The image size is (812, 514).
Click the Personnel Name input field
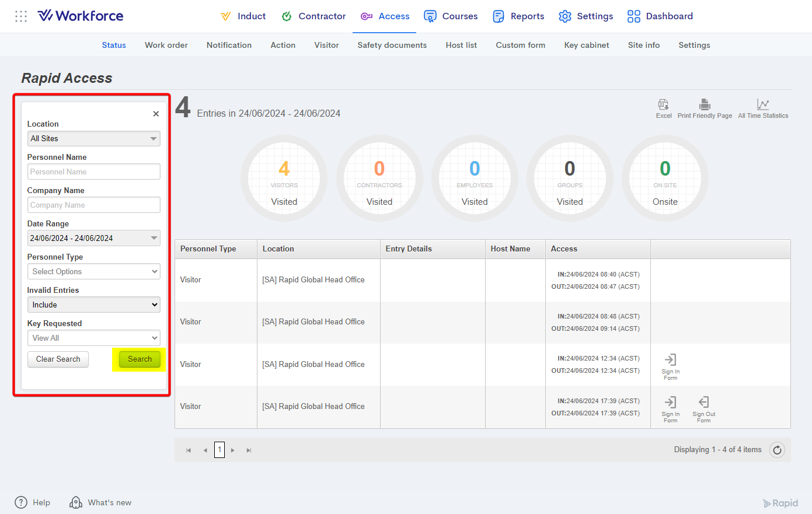[94, 172]
